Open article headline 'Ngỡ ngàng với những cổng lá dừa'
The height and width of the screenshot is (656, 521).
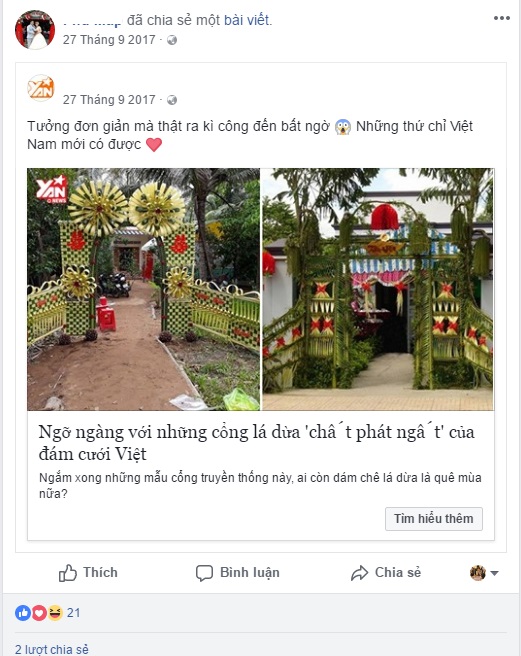(x=257, y=443)
